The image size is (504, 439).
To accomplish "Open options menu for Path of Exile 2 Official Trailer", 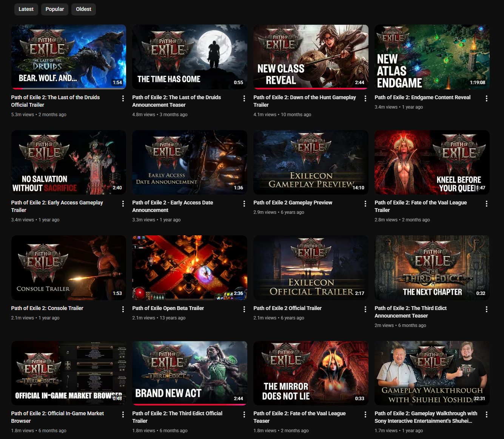I will 365,309.
